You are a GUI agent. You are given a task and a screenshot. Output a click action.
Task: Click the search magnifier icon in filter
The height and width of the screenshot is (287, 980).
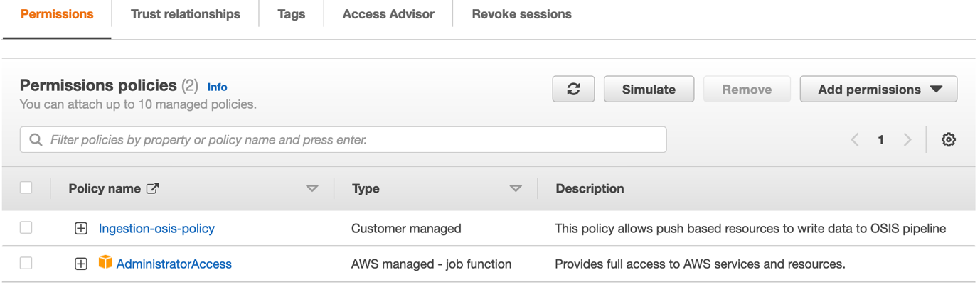point(36,140)
